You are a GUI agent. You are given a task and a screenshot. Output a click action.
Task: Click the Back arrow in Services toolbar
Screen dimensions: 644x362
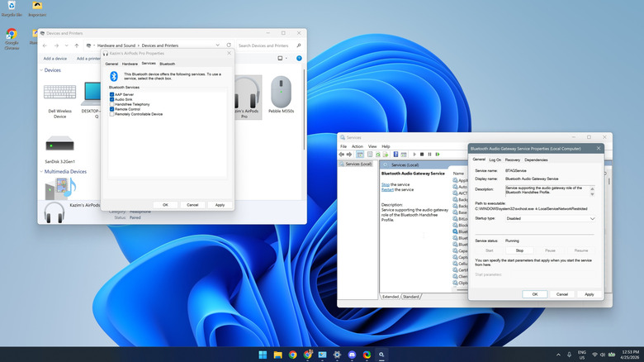(x=341, y=155)
